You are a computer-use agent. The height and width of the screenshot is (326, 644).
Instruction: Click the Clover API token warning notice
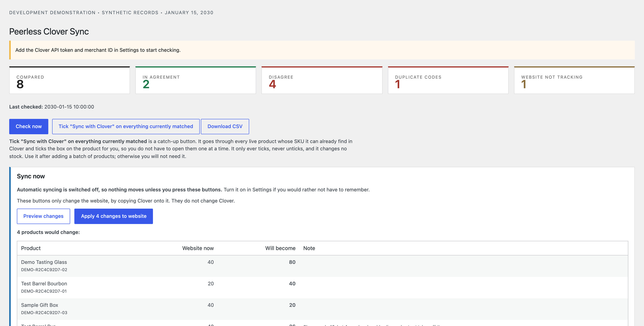coord(322,50)
